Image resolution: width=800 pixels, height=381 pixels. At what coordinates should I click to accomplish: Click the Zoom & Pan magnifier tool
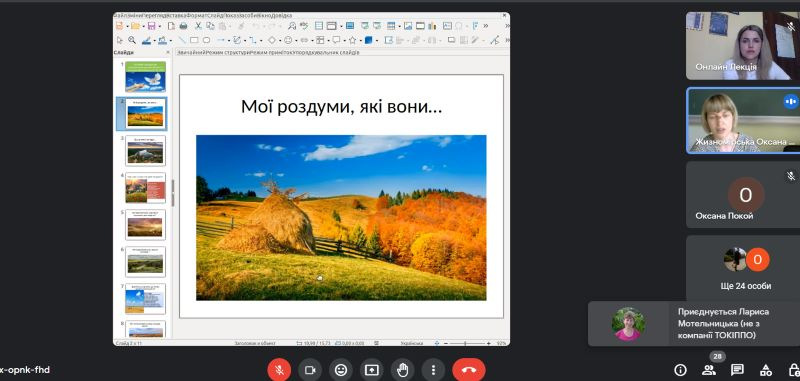[x=132, y=40]
